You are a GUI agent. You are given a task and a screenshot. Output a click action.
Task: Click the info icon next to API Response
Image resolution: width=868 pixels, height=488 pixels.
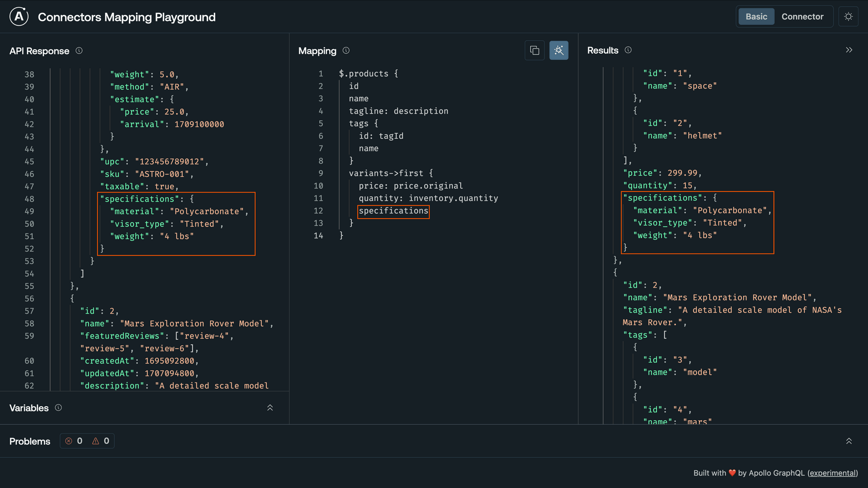coord(79,51)
